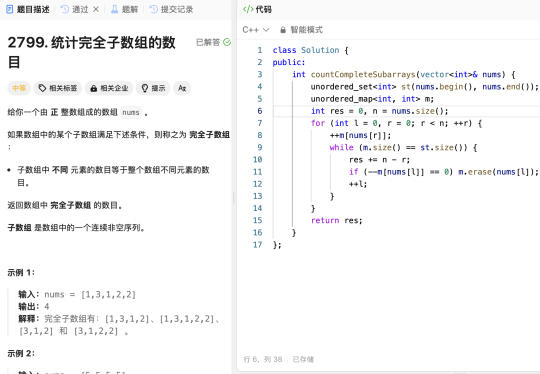Click the 题解 flask icon
The image size is (540, 374).
(114, 9)
